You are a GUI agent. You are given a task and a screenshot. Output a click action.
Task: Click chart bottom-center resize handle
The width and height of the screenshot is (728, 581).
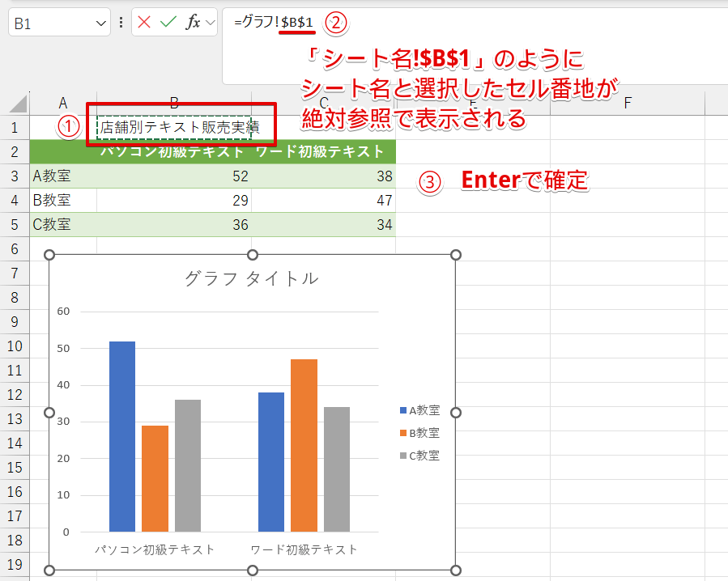[253, 570]
